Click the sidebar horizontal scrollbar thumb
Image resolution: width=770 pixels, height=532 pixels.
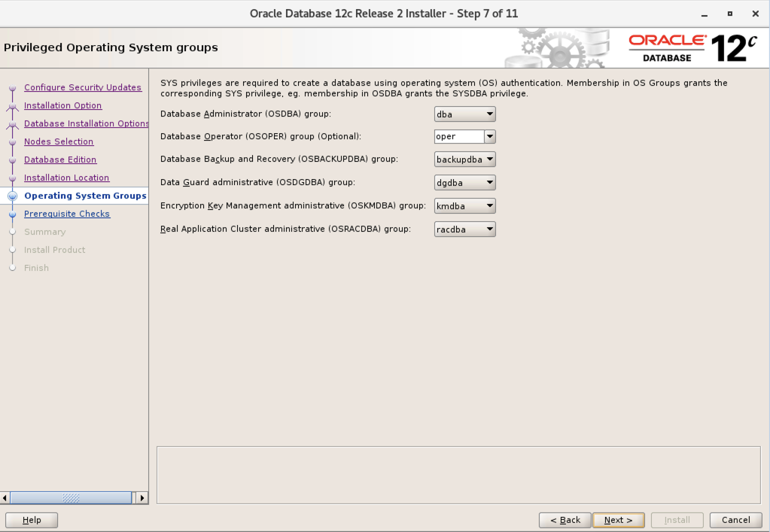[71, 498]
